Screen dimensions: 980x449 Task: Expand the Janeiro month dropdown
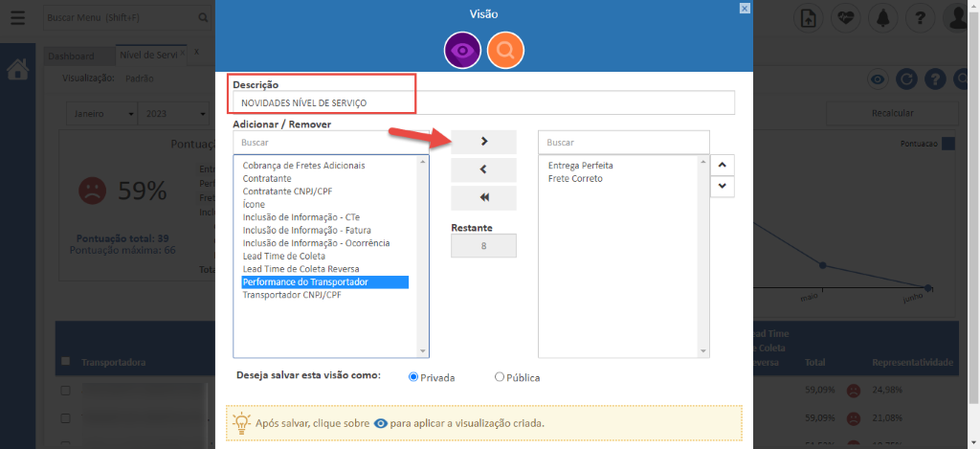104,114
